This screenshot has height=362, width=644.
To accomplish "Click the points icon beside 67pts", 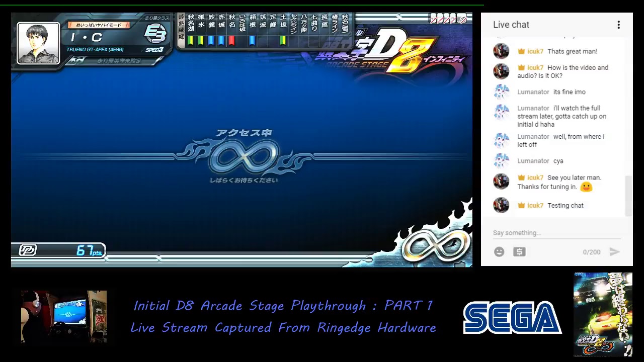I will (x=28, y=250).
